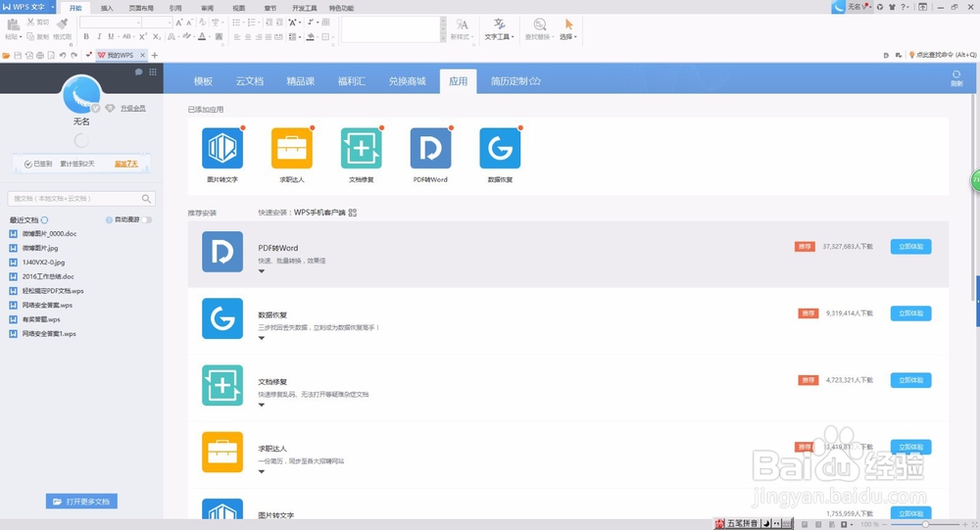Click the Undo arrow in quick toolbar

[x=63, y=55]
